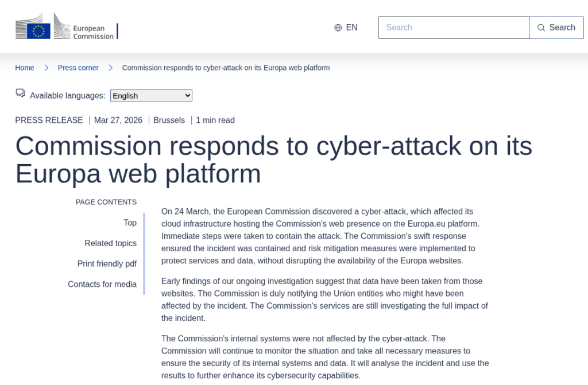This screenshot has height=385, width=588.
Task: Click the breadcrumb chevron after Press corner
Action: (x=111, y=68)
